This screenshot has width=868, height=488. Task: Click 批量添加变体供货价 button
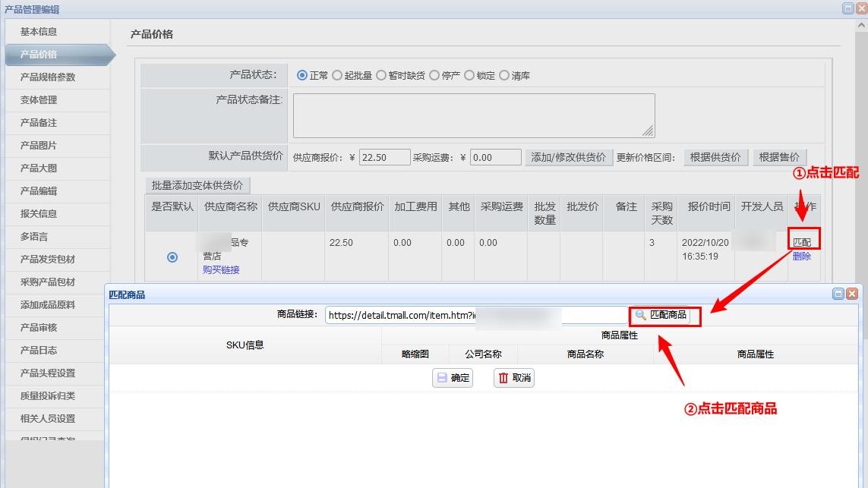[197, 185]
